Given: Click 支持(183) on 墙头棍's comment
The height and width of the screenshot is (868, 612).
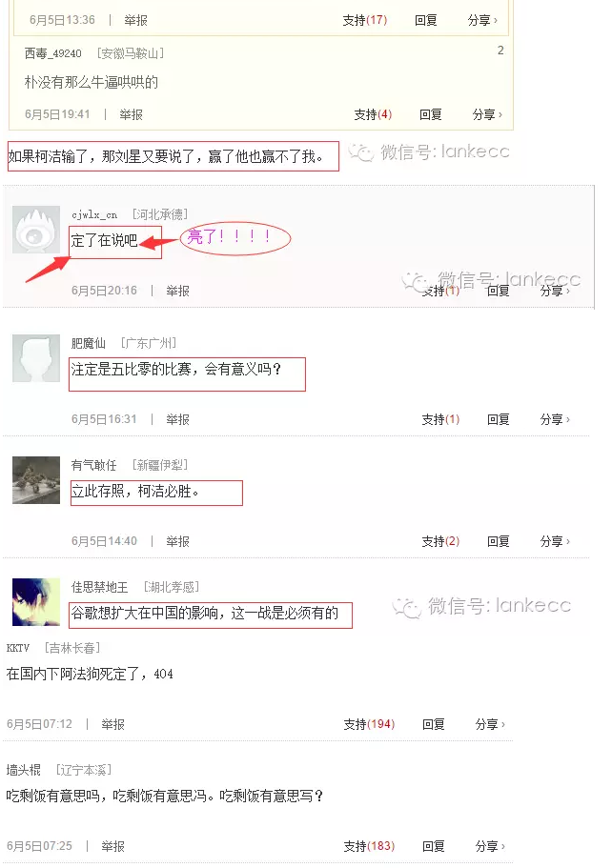Looking at the screenshot, I should point(369,846).
